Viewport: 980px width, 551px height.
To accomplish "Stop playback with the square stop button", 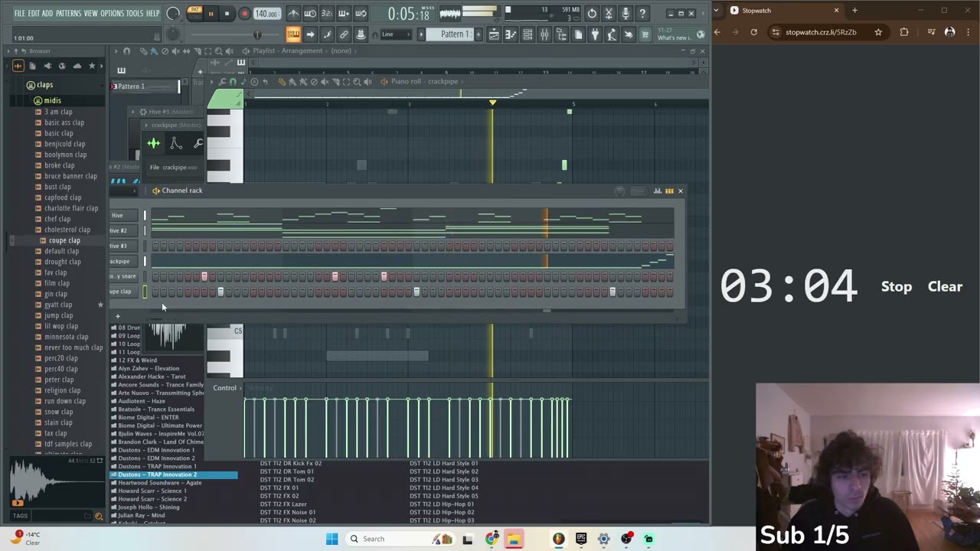I will [x=227, y=14].
